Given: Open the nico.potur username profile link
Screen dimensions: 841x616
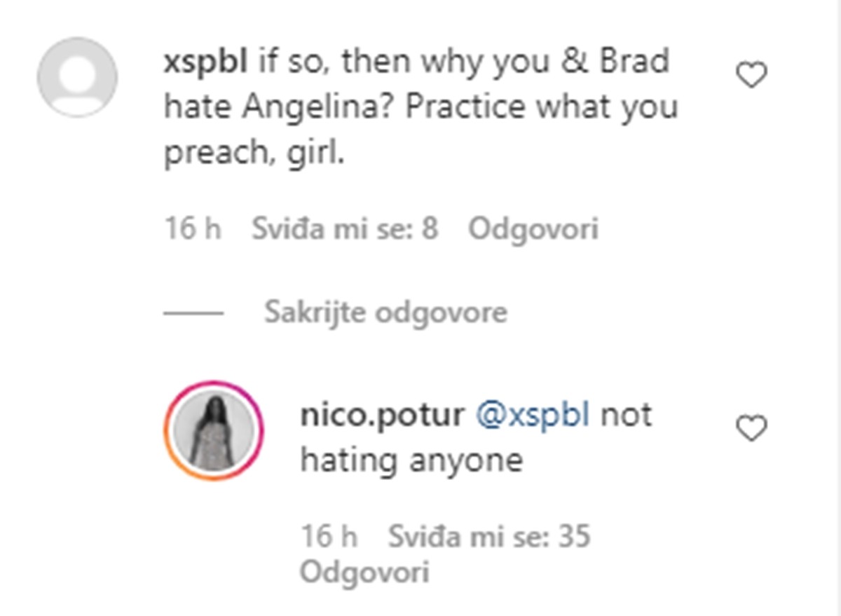Looking at the screenshot, I should 382,416.
